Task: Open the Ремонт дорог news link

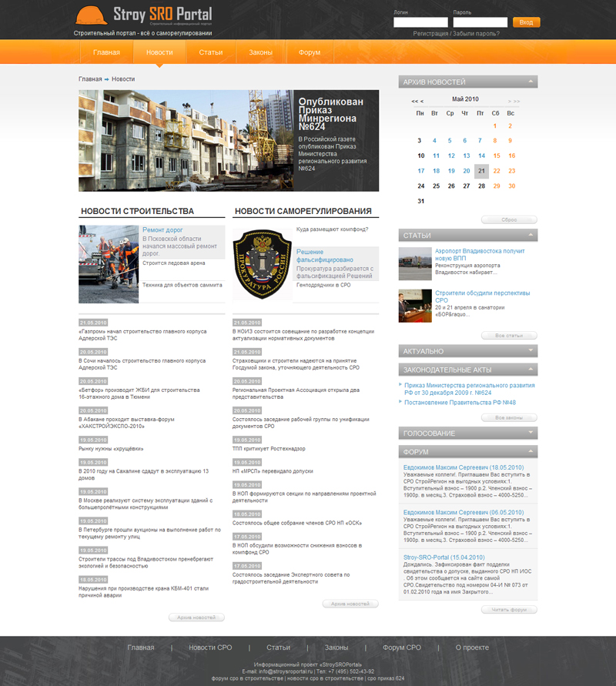Action: (162, 229)
